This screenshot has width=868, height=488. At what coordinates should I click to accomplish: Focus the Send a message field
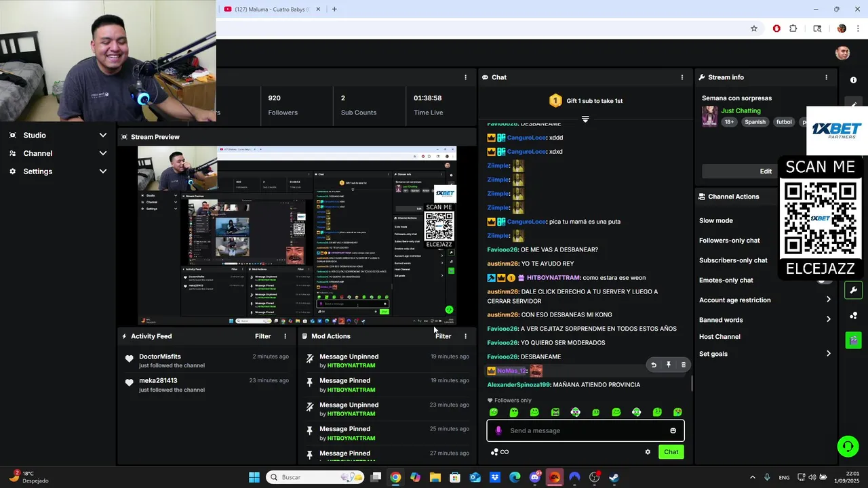585,430
